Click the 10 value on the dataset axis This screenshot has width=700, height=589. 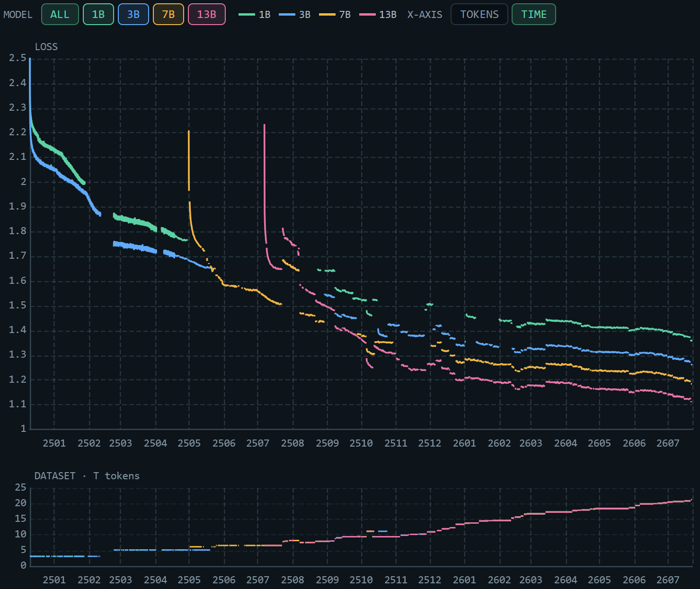[21, 534]
